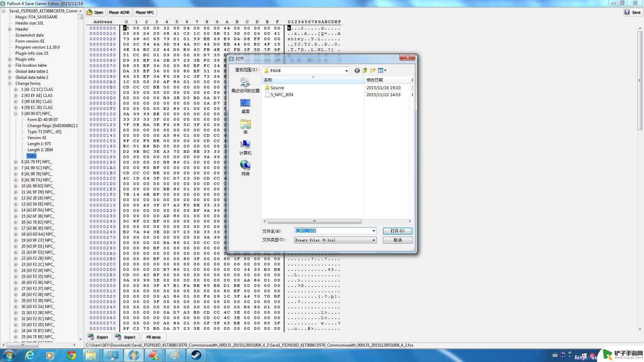The image size is (644, 362).
Task: Select the Data tree item
Action: point(31,156)
